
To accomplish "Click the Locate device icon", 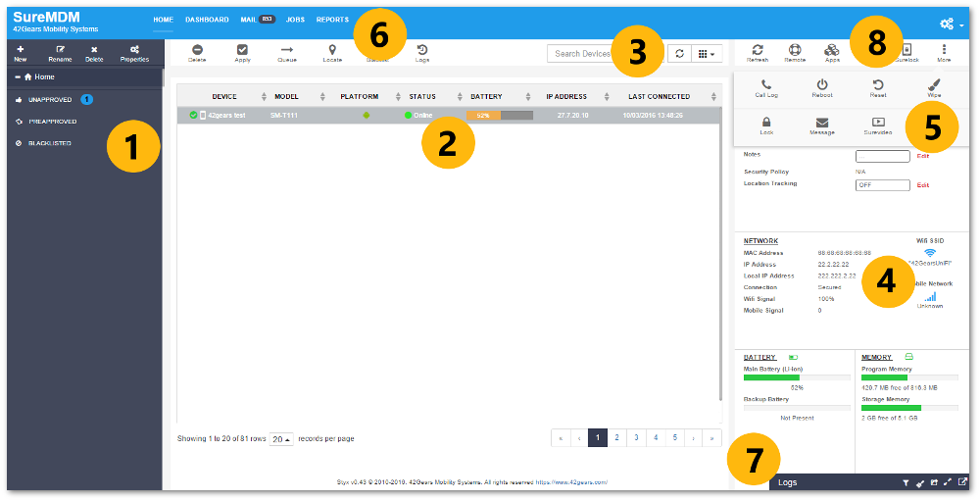I will pyautogui.click(x=332, y=49).
